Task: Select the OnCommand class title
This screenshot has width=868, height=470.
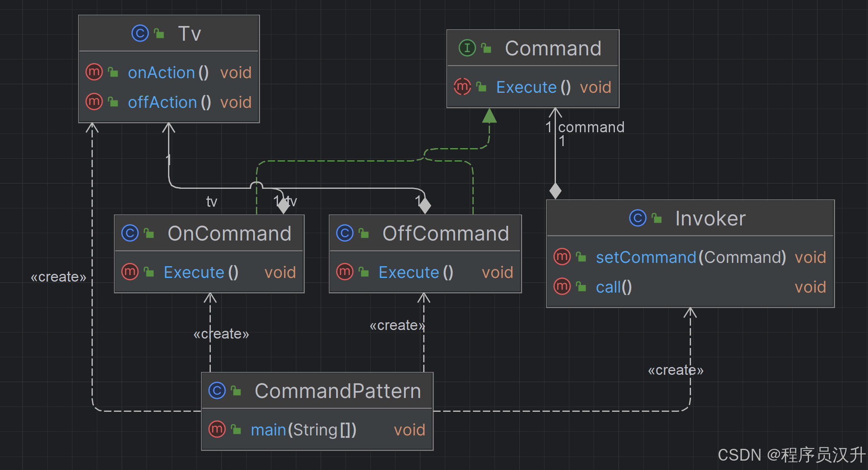Action: [x=229, y=234]
